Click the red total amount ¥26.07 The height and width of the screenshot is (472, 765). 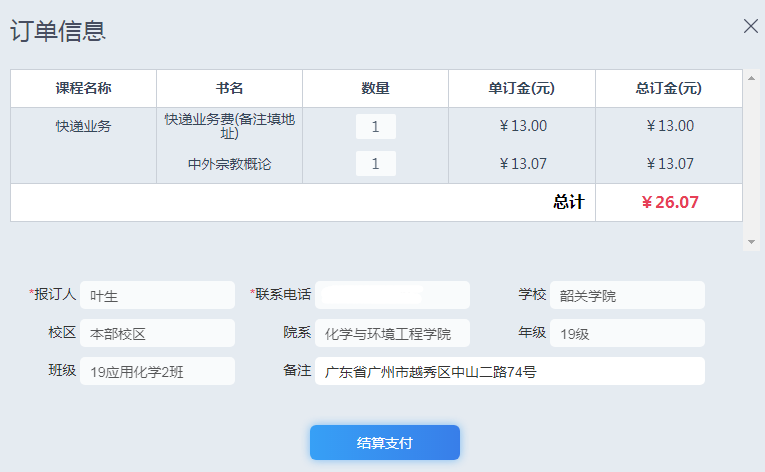coord(669,202)
